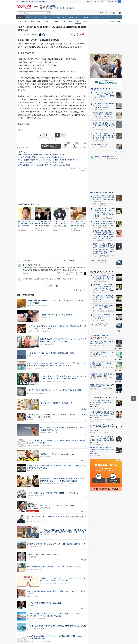Share first comment on X

tap(85, 273)
